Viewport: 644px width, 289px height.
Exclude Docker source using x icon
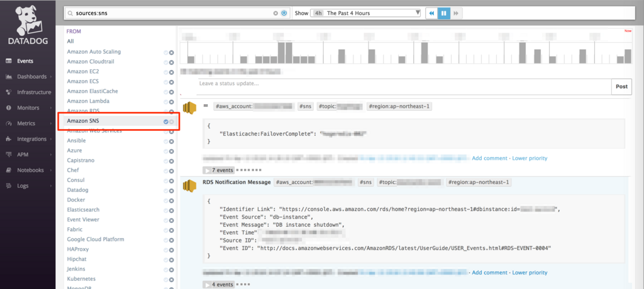(x=171, y=201)
